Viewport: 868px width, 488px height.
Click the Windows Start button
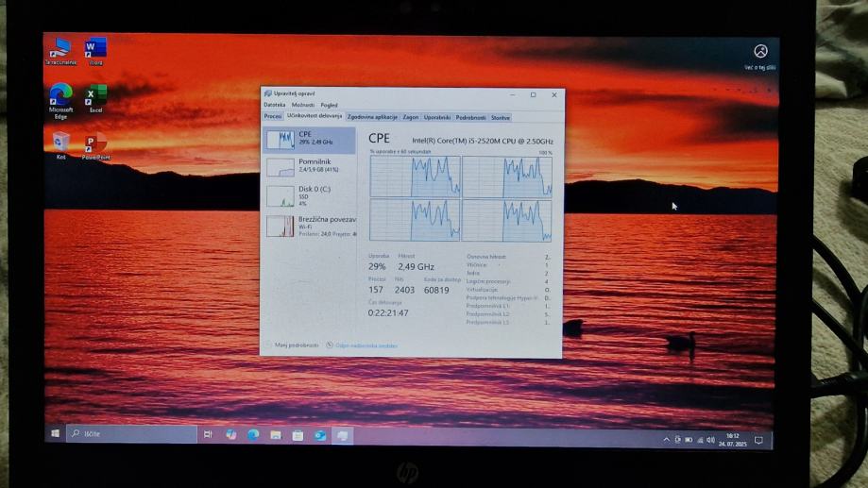[x=55, y=434]
